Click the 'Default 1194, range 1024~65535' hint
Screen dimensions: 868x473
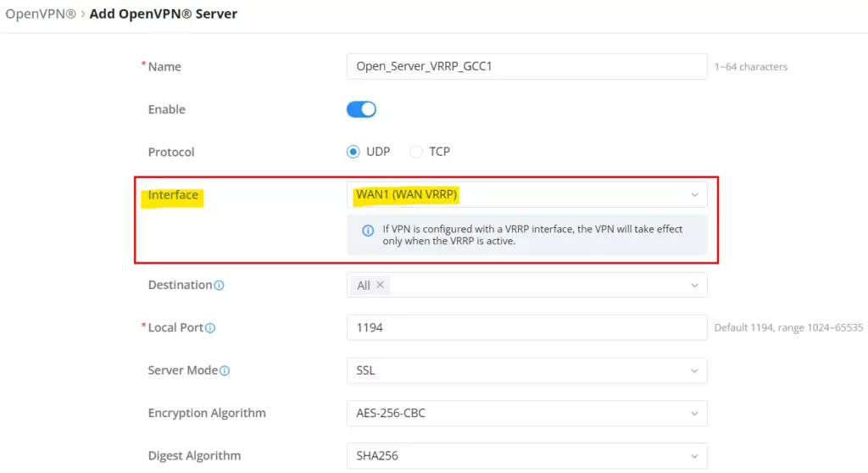788,327
